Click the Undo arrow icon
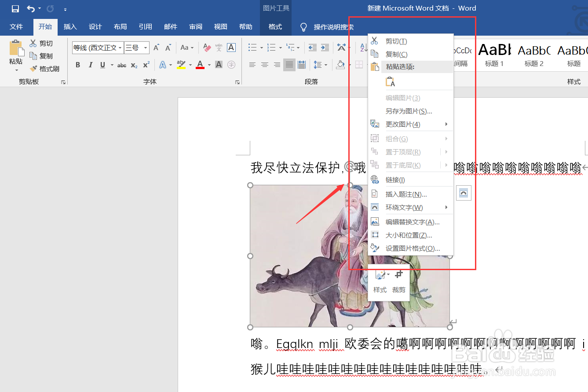The width and height of the screenshot is (588, 392). (x=31, y=8)
